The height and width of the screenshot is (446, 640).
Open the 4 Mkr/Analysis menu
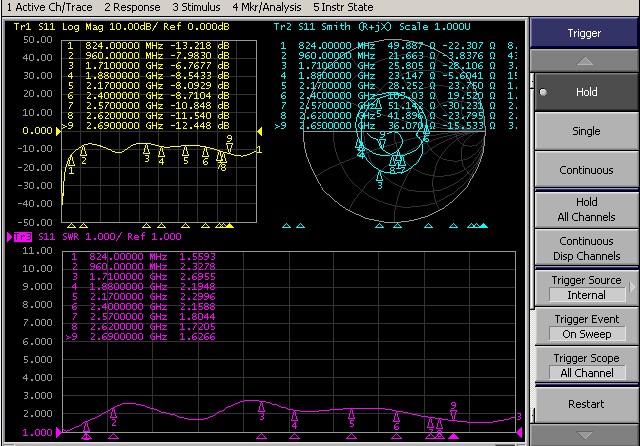click(267, 7)
